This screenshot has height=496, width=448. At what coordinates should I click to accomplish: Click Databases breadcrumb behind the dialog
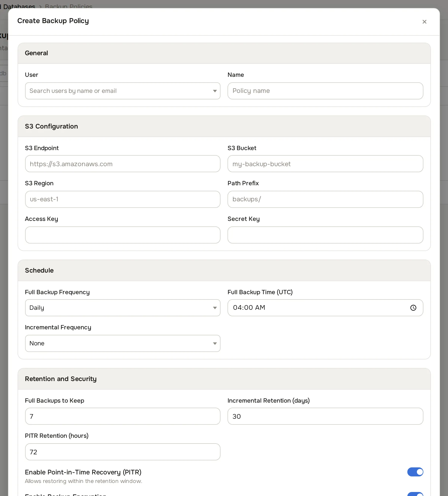18,7
